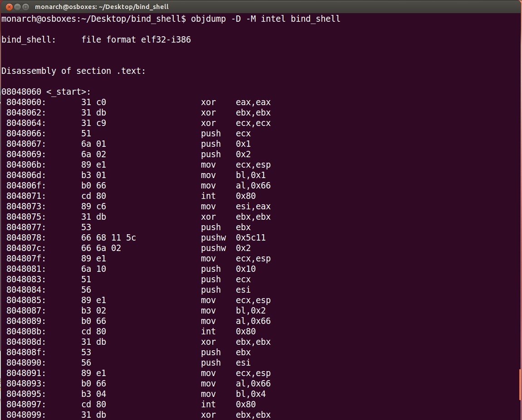Image resolution: width=522 pixels, height=420 pixels.
Task: Click address '8048060:' in the listing
Action: pos(26,102)
